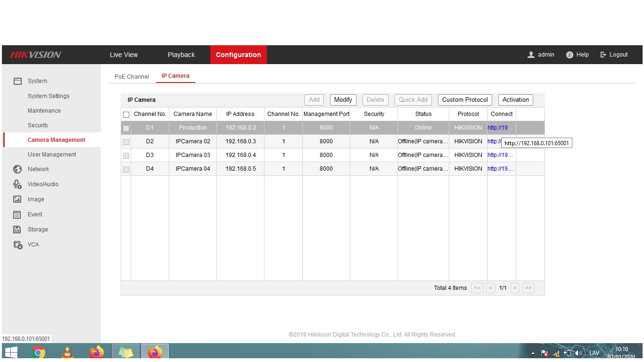Launch VLC media player from taskbar
Viewport: 644px width, 362px height.
click(67, 352)
